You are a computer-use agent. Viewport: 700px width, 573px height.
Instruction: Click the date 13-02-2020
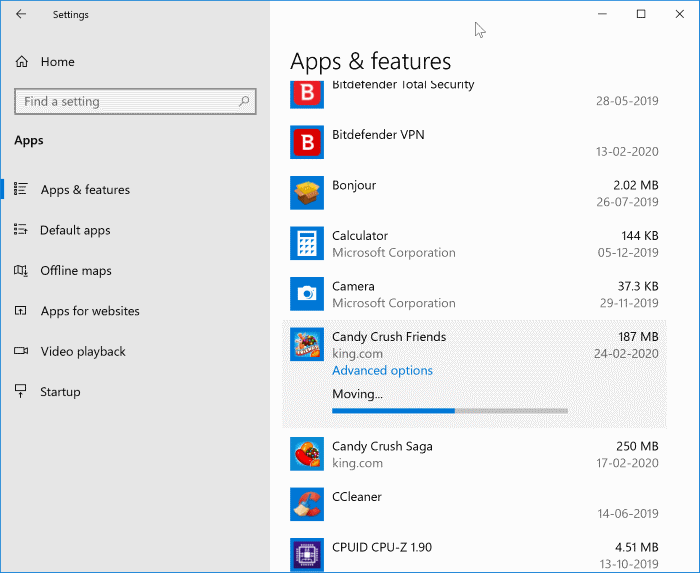[x=627, y=152]
